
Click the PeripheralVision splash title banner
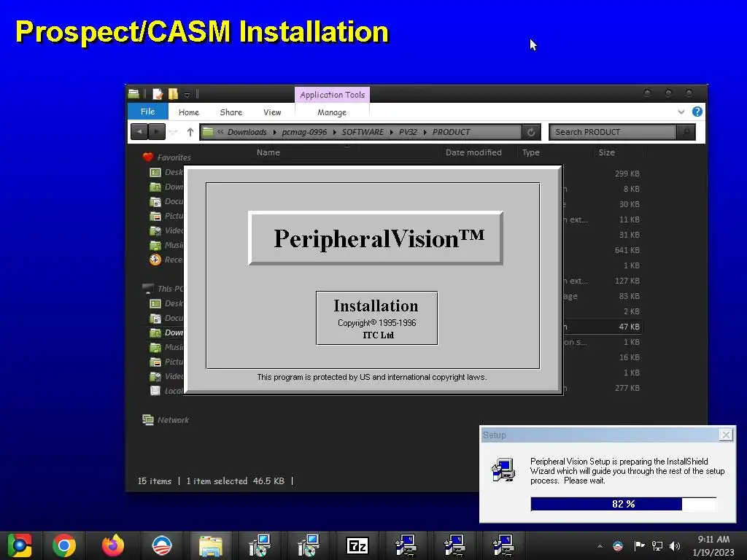point(376,238)
